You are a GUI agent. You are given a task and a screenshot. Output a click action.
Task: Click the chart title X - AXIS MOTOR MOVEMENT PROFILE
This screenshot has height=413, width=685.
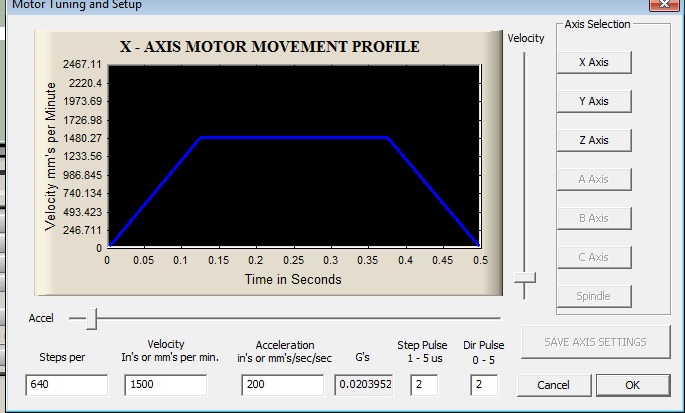[x=270, y=46]
